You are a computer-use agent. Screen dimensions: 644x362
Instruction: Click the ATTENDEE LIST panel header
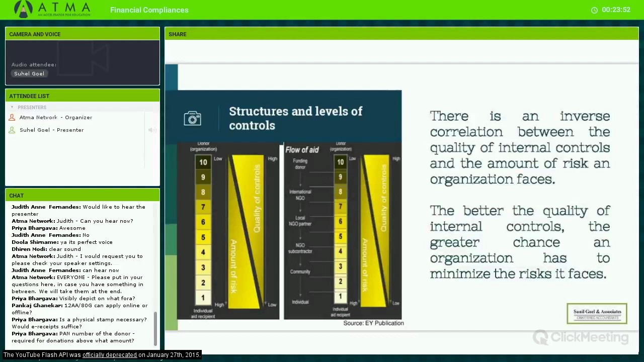(83, 96)
